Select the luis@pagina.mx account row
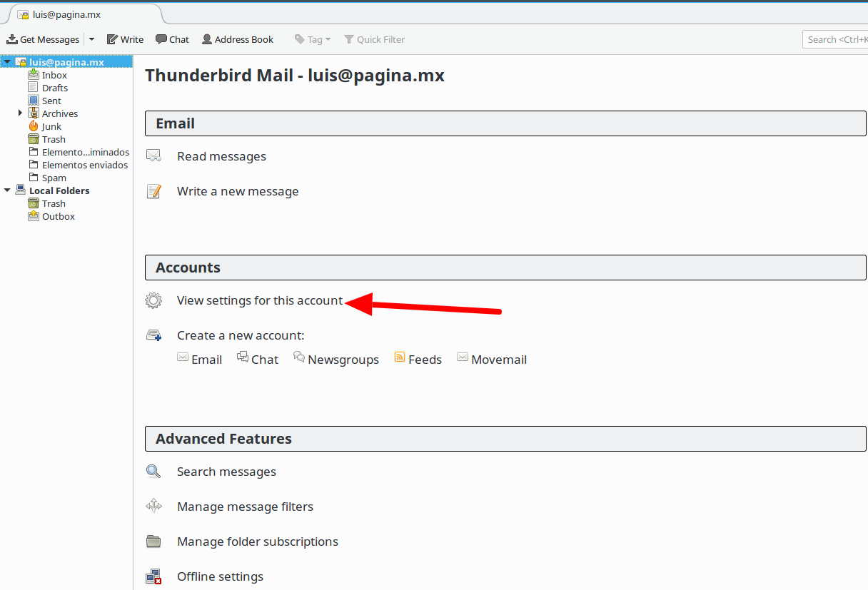Image resolution: width=868 pixels, height=590 pixels. coord(66,62)
